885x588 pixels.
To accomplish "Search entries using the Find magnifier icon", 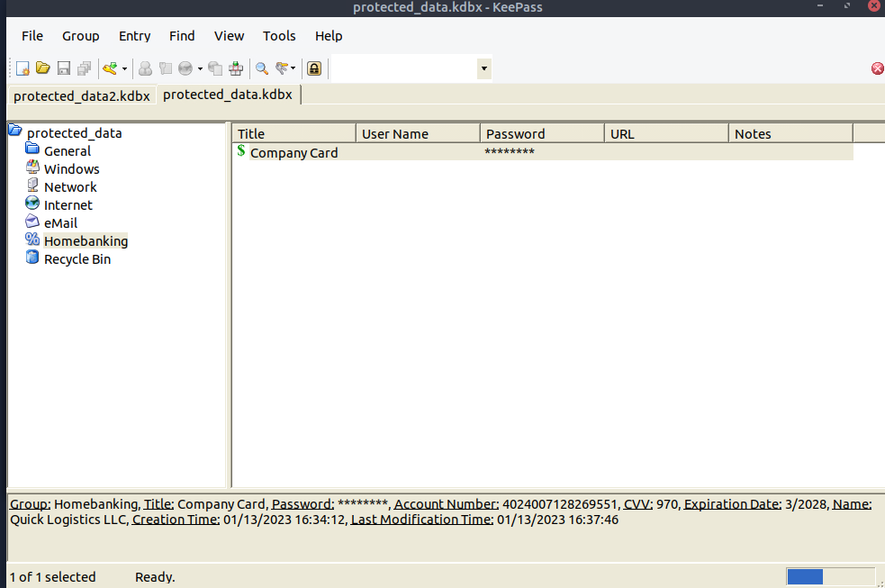I will [261, 68].
